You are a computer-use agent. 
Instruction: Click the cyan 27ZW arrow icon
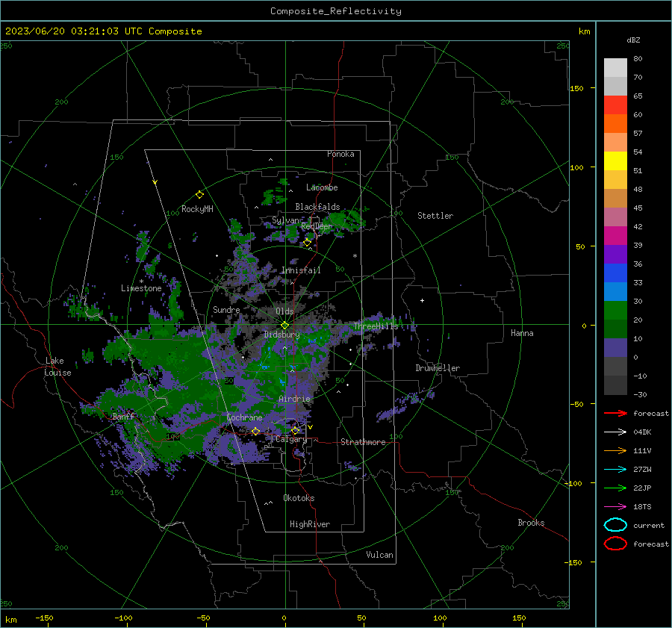[615, 470]
